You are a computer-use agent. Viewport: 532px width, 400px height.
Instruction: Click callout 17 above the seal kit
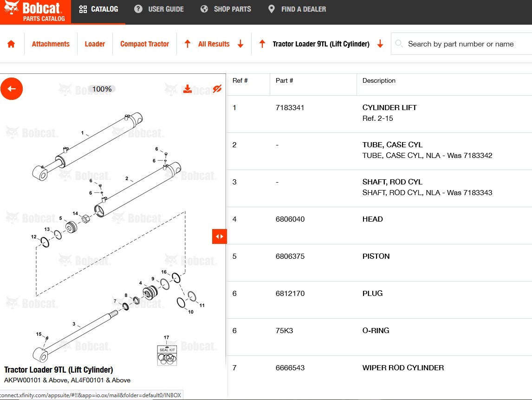[x=166, y=338]
